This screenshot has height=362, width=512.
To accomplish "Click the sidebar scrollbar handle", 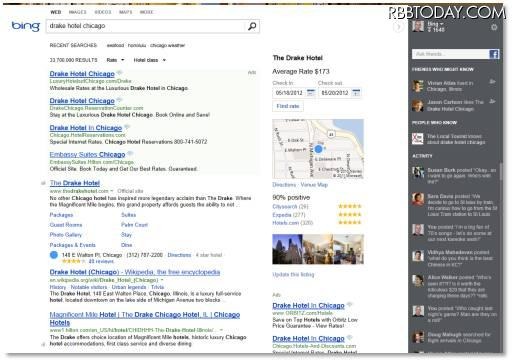I will tap(501, 172).
